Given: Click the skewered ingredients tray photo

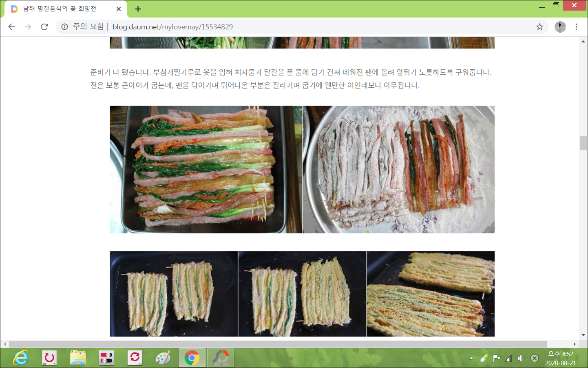Looking at the screenshot, I should (206, 170).
